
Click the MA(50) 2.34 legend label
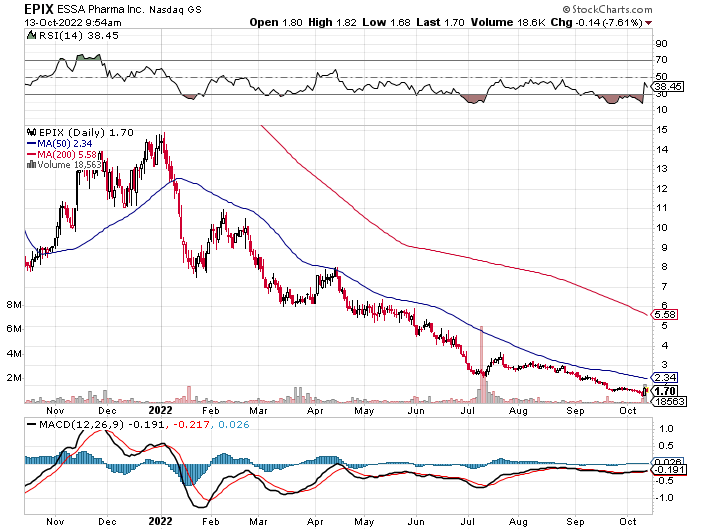click(65, 143)
